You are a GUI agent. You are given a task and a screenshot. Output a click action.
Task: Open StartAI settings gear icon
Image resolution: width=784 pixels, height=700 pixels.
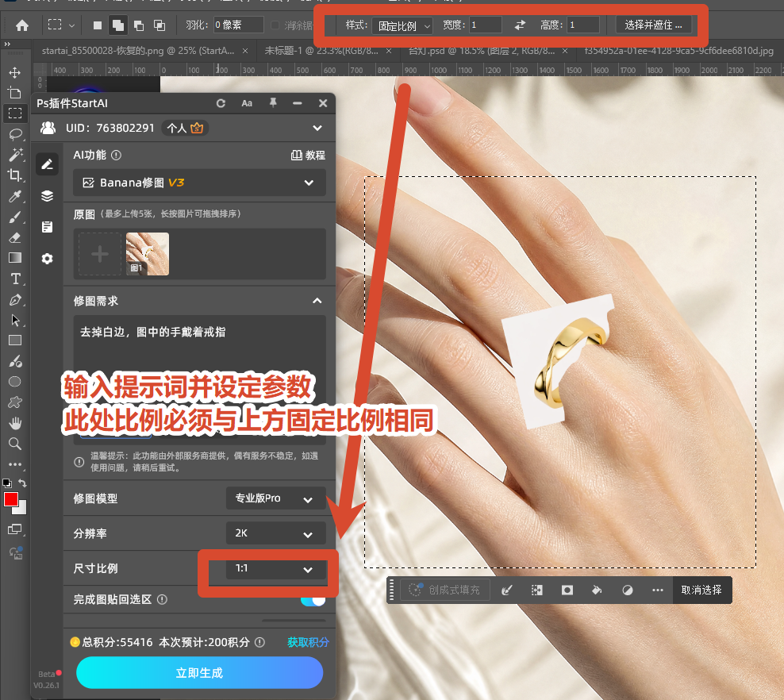tap(47, 259)
